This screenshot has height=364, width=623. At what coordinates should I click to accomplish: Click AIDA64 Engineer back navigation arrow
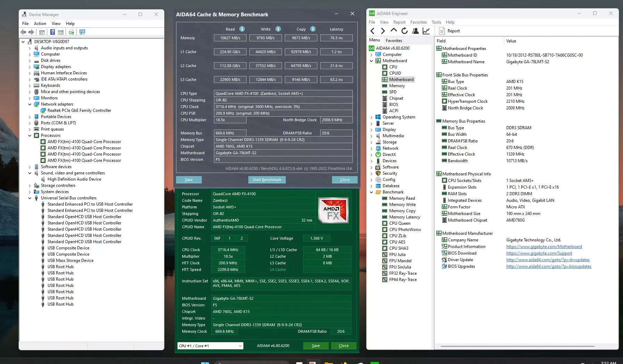[x=373, y=31]
